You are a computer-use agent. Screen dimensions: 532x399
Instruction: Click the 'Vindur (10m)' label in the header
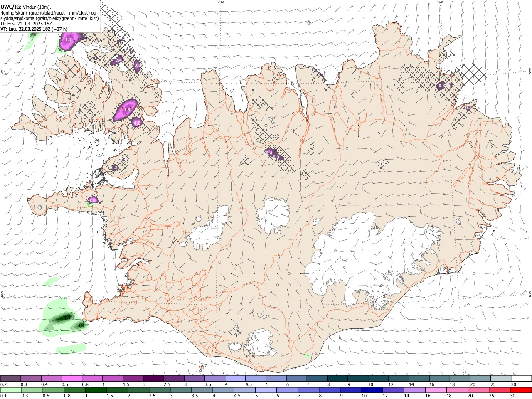[37, 7]
